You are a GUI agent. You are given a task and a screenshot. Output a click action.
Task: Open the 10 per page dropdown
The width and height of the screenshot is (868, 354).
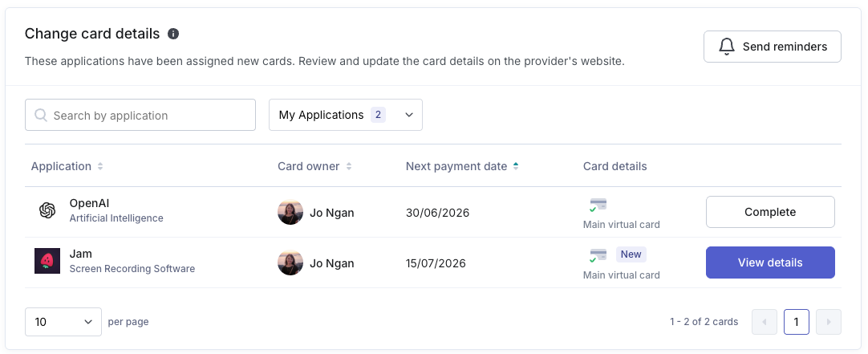pos(63,322)
